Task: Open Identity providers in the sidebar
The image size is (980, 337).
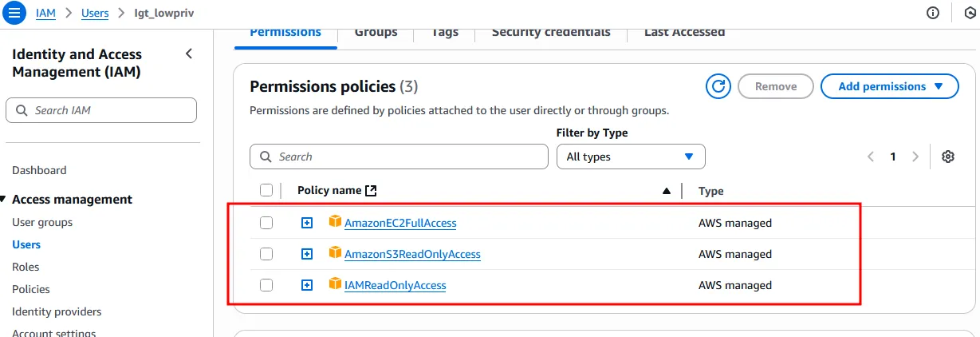Action: point(57,311)
